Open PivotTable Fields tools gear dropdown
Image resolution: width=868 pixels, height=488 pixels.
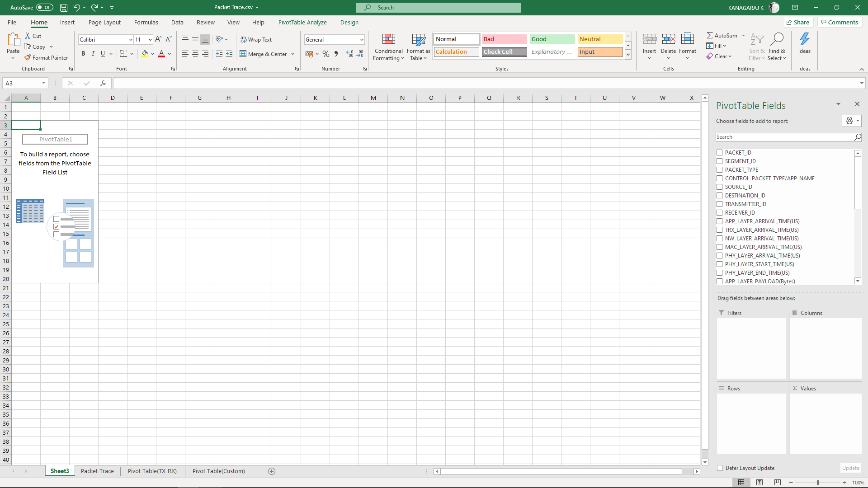(x=852, y=121)
